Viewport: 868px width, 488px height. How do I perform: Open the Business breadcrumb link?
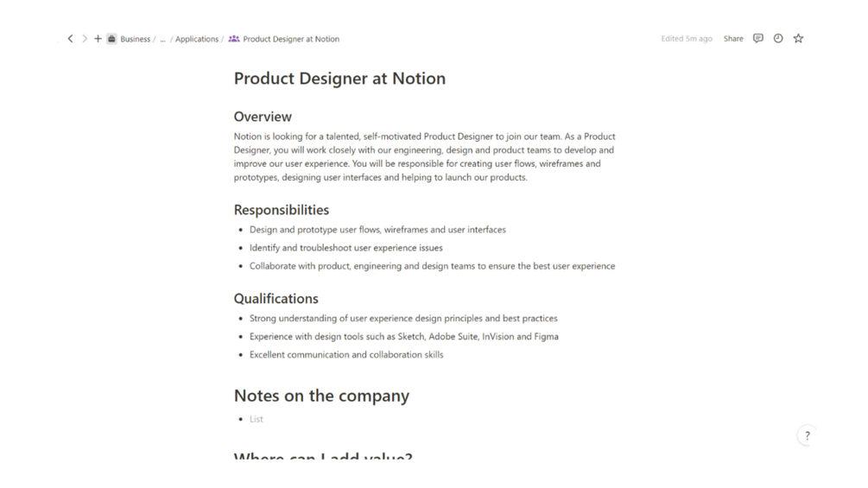click(135, 39)
